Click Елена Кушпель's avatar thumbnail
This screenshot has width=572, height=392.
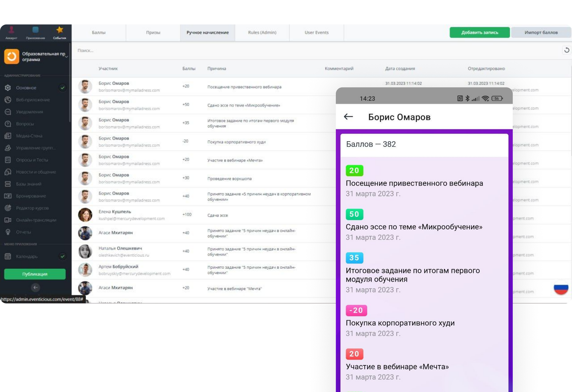pos(85,215)
